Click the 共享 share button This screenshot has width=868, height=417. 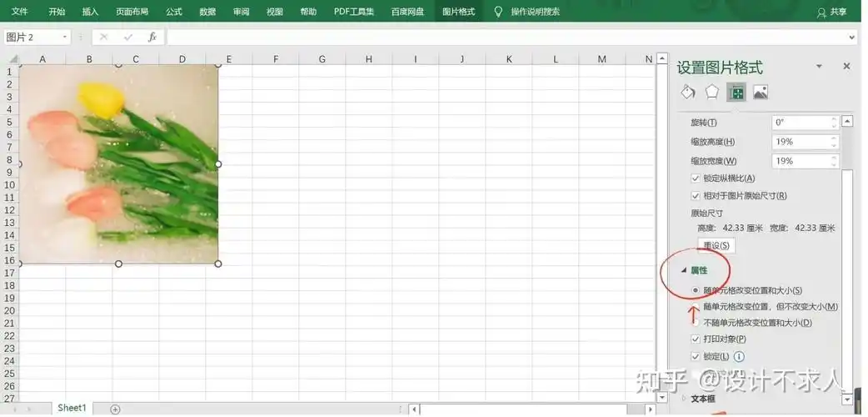pyautogui.click(x=832, y=12)
